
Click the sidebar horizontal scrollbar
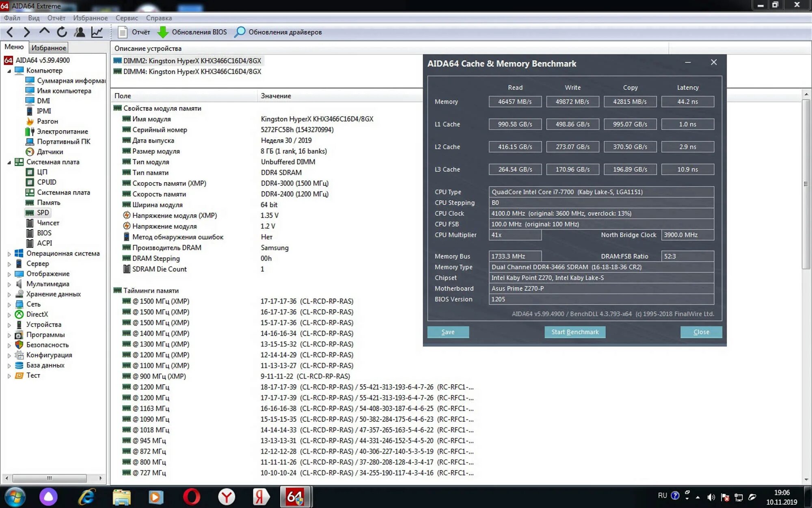tap(49, 478)
